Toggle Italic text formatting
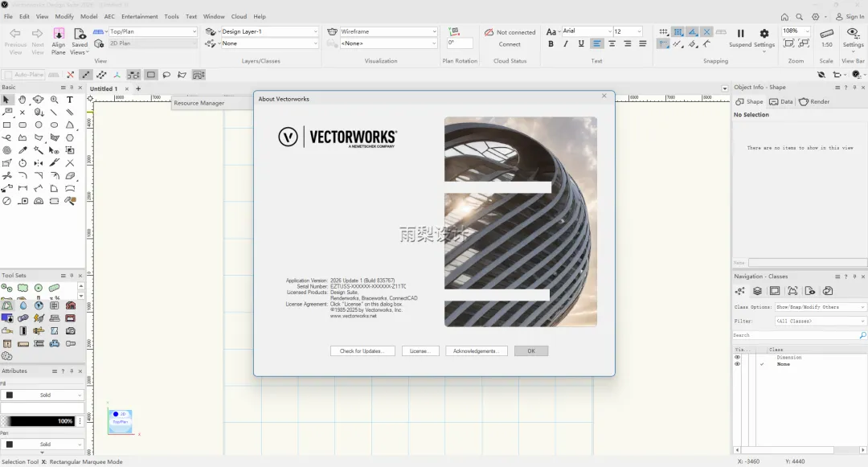This screenshot has height=467, width=868. (566, 43)
